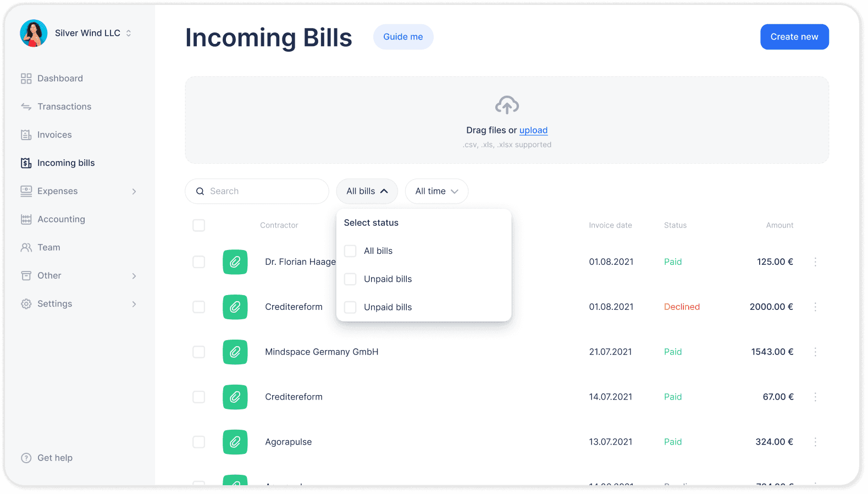Click the Dr. Florian Haage contractor name

(300, 262)
